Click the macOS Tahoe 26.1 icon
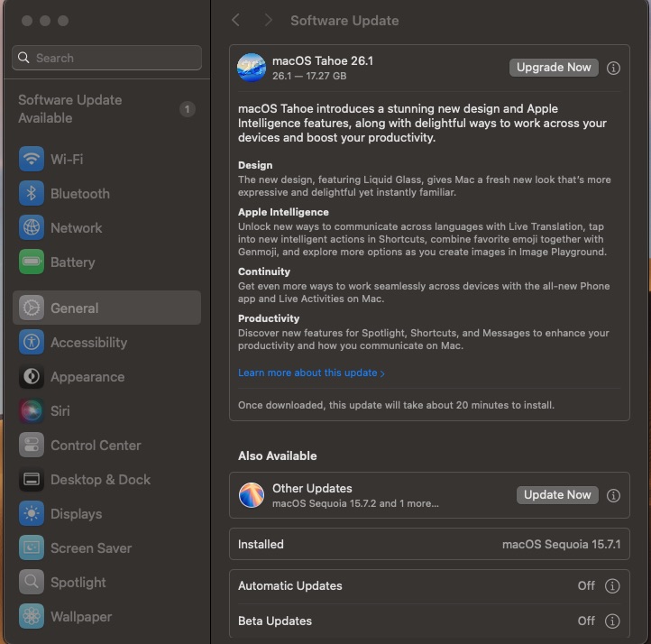Image resolution: width=651 pixels, height=644 pixels. pyautogui.click(x=252, y=68)
